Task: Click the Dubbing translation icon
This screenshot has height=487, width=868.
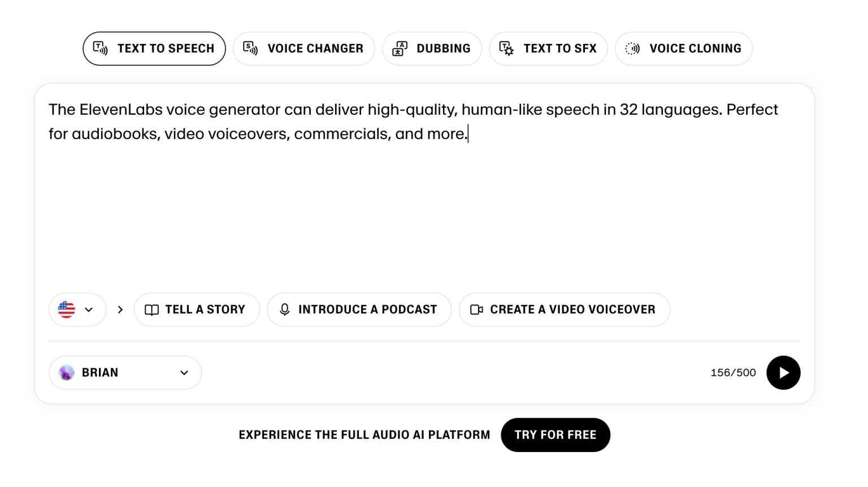Action: (400, 49)
